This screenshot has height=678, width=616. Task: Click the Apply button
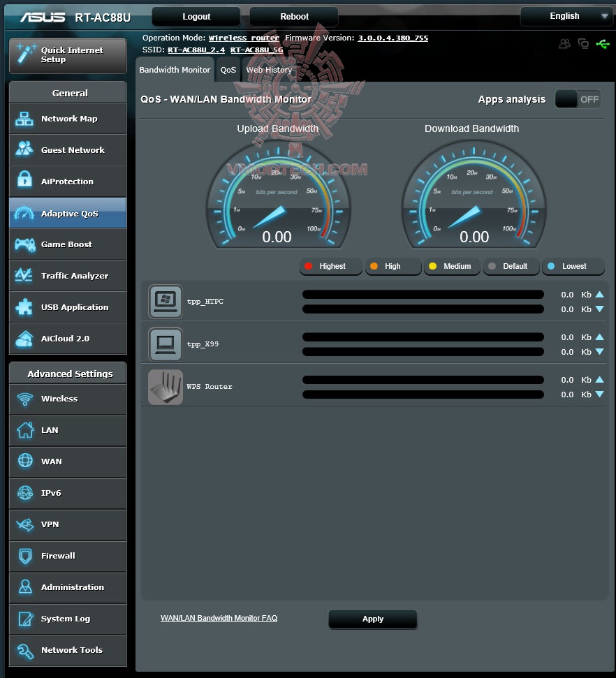[x=373, y=619]
